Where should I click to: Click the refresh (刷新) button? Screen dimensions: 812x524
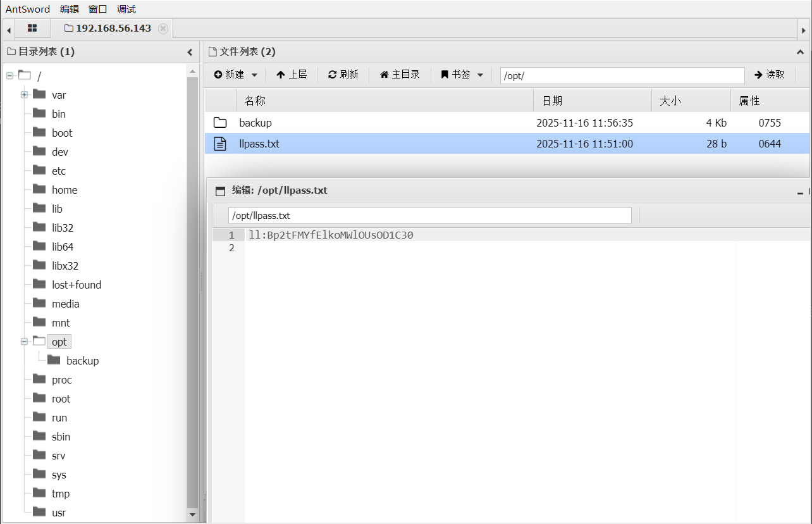[343, 75]
